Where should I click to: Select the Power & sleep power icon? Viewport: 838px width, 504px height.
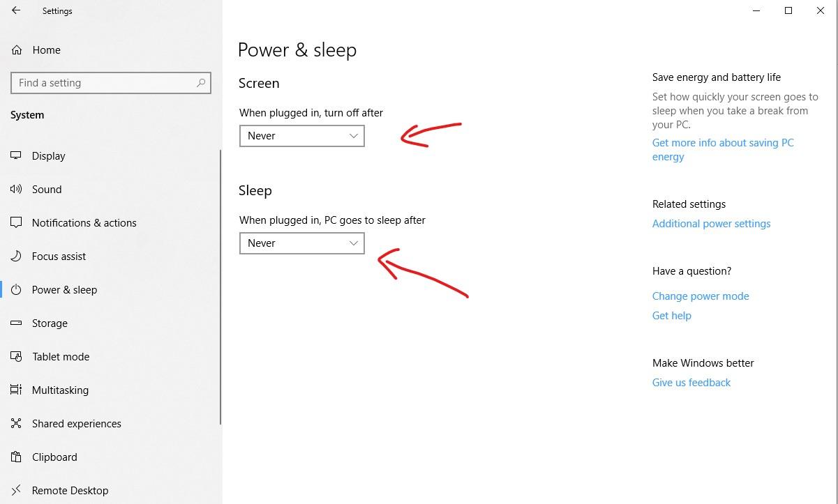click(16, 290)
